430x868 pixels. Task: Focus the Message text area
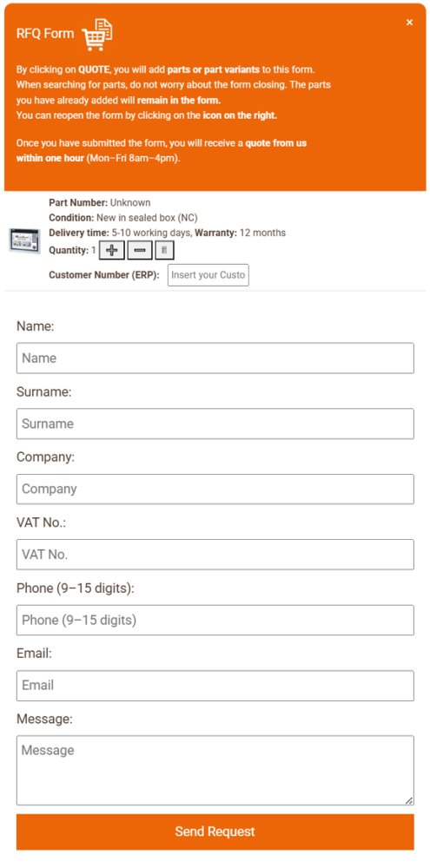tap(215, 770)
